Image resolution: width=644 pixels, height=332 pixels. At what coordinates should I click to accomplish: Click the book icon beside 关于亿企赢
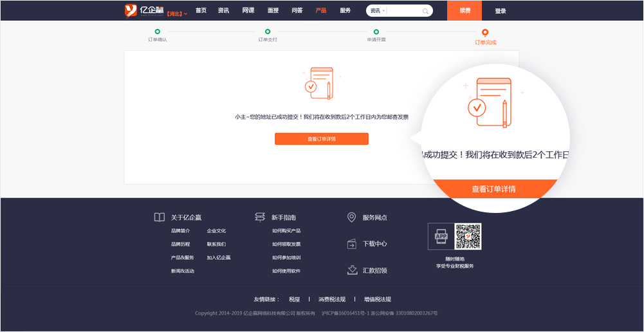pos(159,217)
